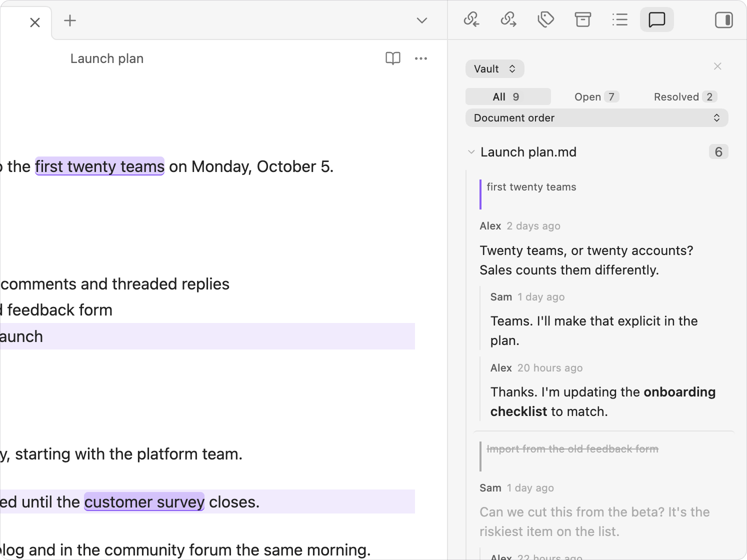Click the highlighted 'aunch' line in editor

click(x=207, y=336)
